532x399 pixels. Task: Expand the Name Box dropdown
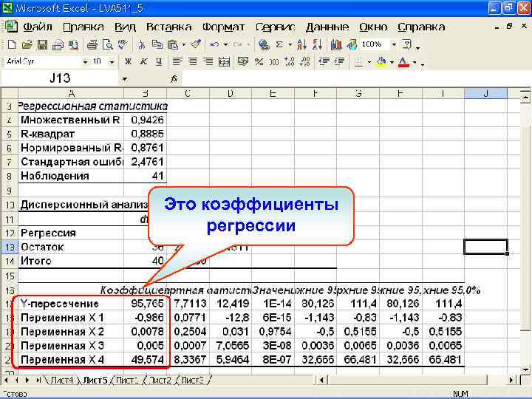[125, 79]
